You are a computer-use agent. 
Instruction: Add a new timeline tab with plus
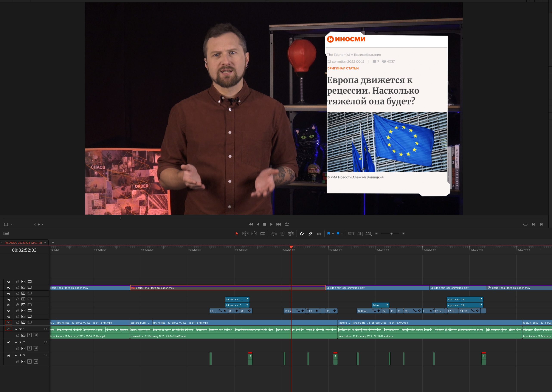[53, 242]
